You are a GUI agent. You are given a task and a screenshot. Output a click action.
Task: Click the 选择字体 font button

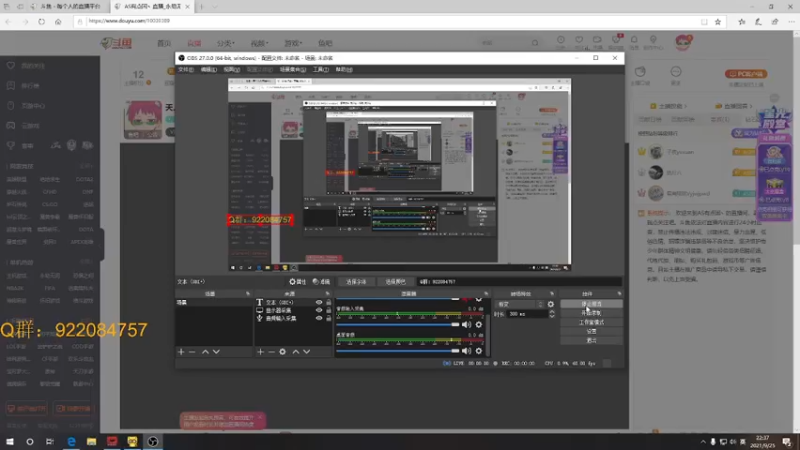tap(356, 282)
